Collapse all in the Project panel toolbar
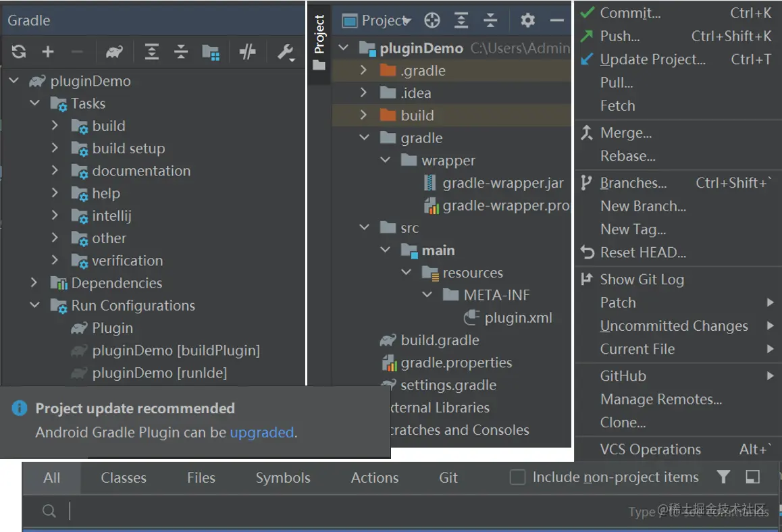The height and width of the screenshot is (532, 782). 490,20
